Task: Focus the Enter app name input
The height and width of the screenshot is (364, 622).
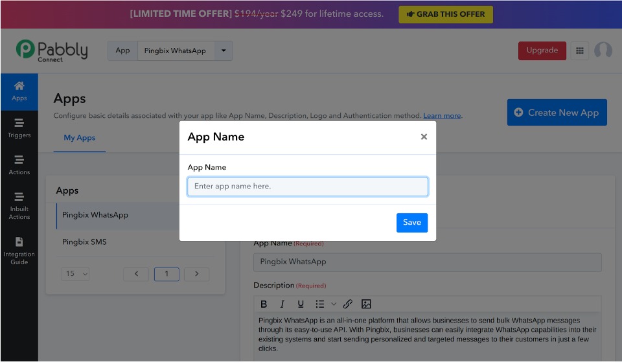Action: 307,187
